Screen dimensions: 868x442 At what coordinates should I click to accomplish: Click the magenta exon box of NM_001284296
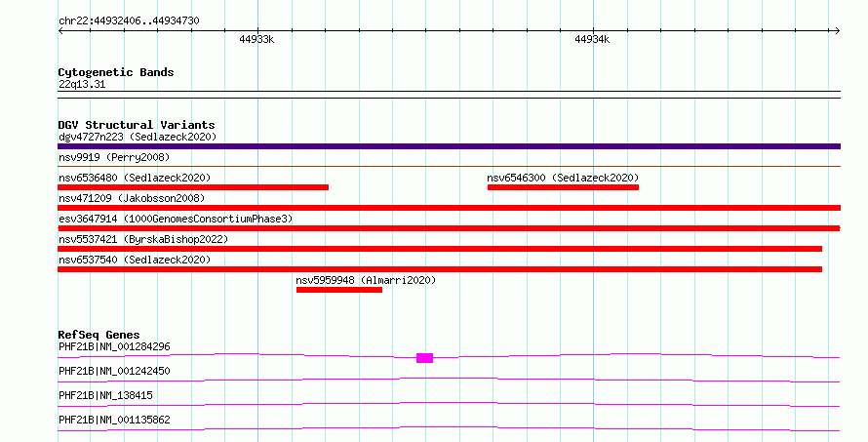point(424,358)
